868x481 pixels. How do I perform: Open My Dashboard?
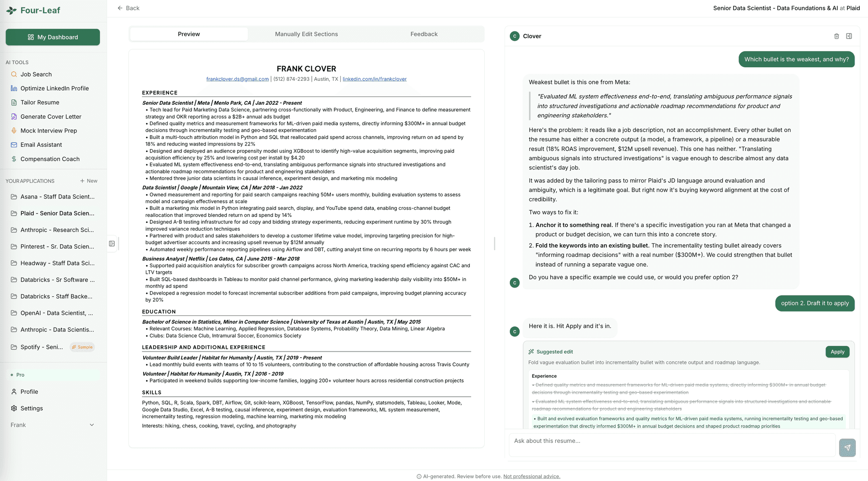[x=53, y=37]
